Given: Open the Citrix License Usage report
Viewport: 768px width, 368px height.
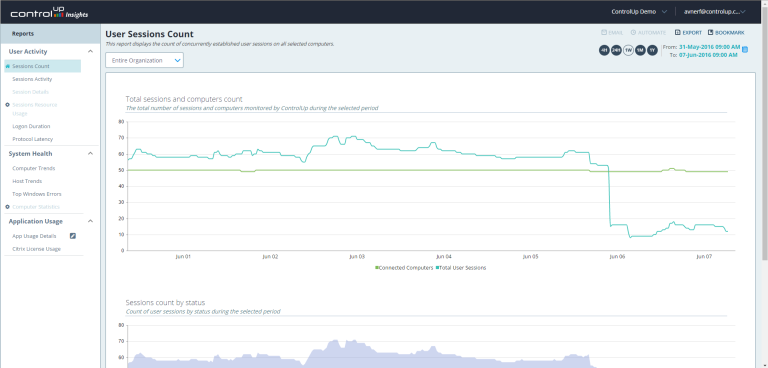Looking at the screenshot, I should (x=37, y=249).
